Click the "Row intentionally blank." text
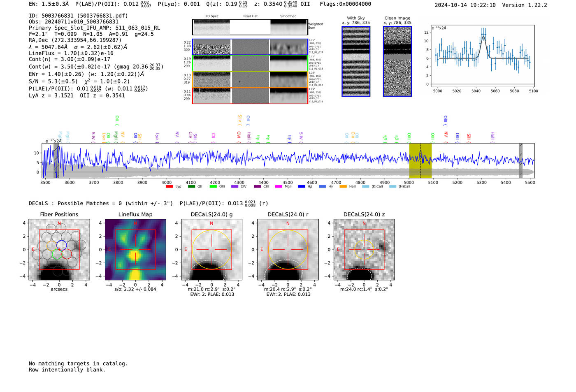The width and height of the screenshot is (576, 392). click(x=67, y=370)
